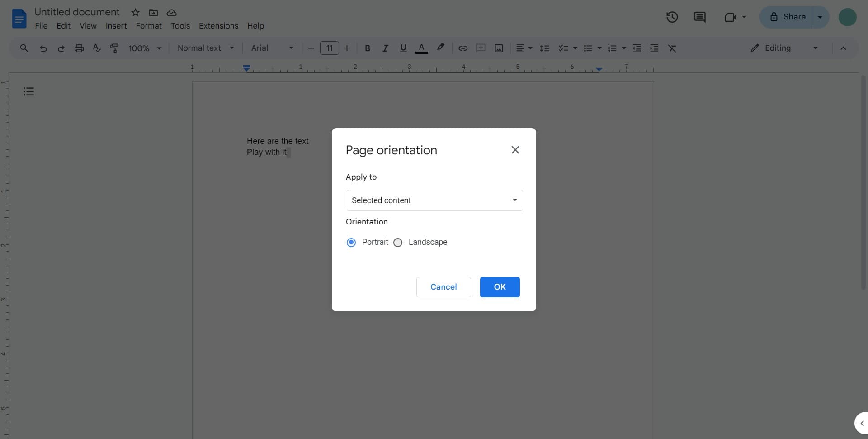Screen dimensions: 868x439
Task: Cancel the Page orientation dialog
Action: coord(443,287)
